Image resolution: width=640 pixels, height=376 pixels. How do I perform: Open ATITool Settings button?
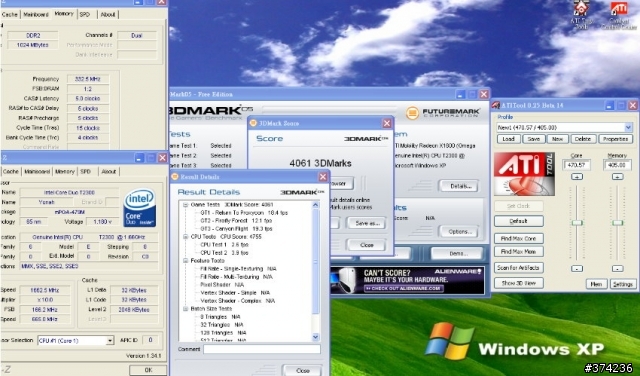623,284
